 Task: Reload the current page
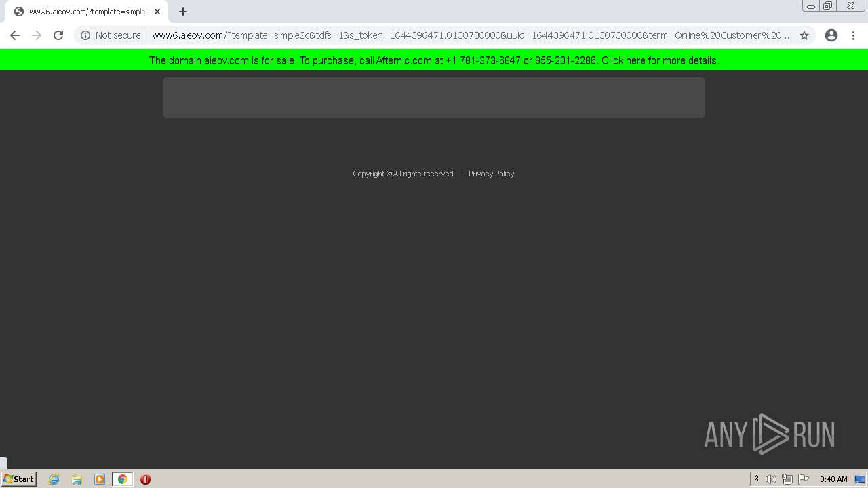(58, 35)
